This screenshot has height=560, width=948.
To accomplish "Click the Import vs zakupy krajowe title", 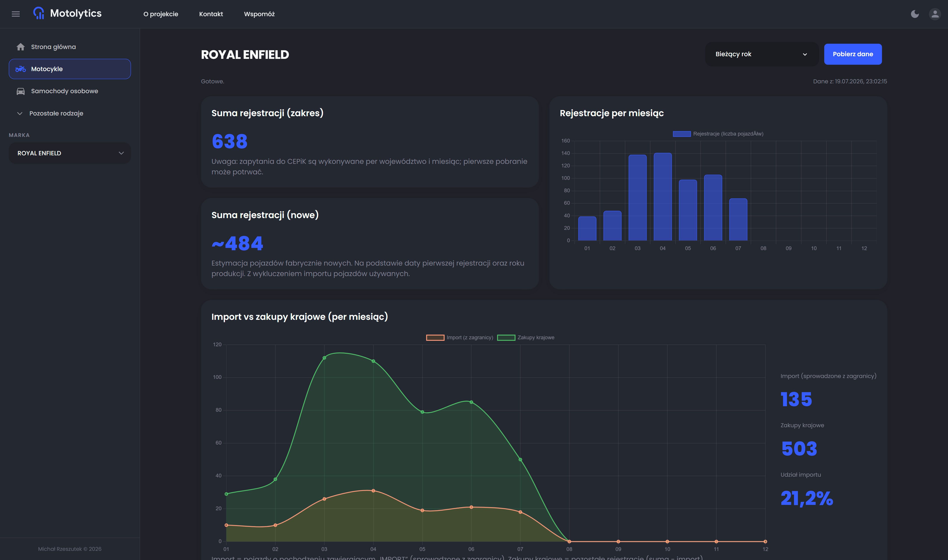I will coord(300,317).
